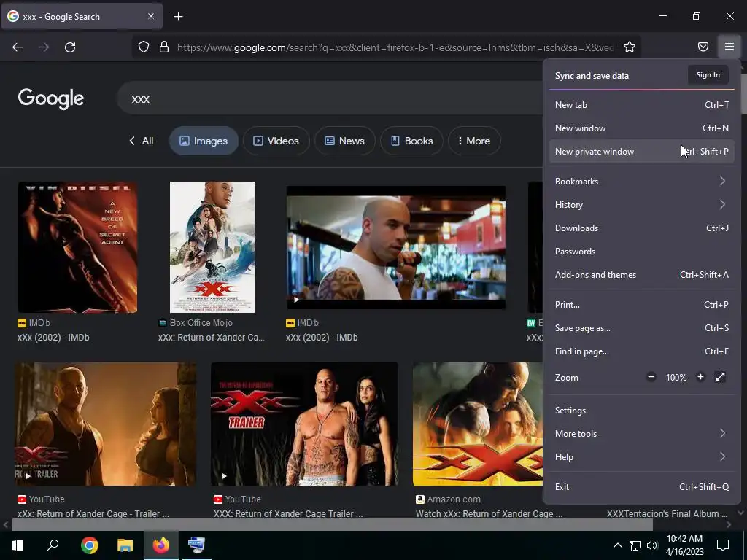The height and width of the screenshot is (560, 747).
Task: Zoom in with the plus button
Action: 700,377
